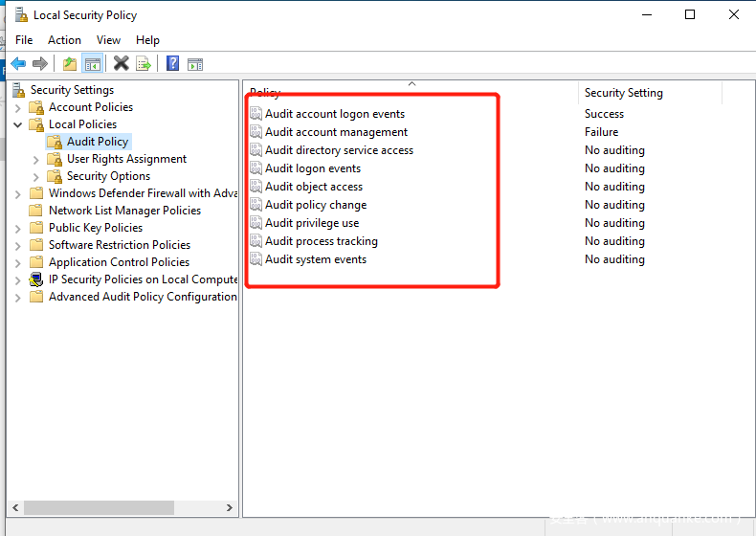This screenshot has width=756, height=536.
Task: Click the tree pane horizontal scrollbar thumb
Action: [x=99, y=507]
